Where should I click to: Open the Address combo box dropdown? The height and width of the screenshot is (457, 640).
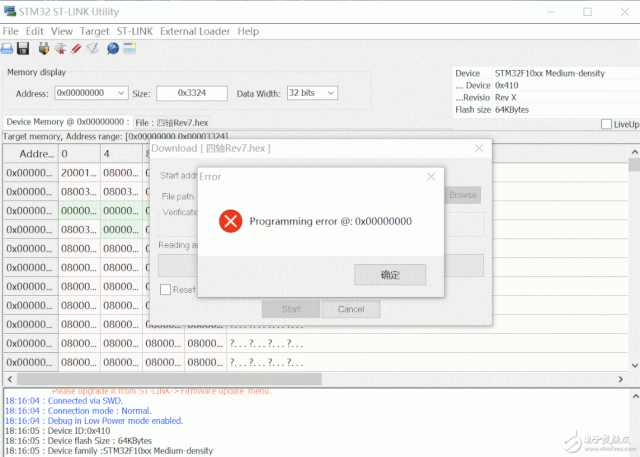pyautogui.click(x=121, y=93)
